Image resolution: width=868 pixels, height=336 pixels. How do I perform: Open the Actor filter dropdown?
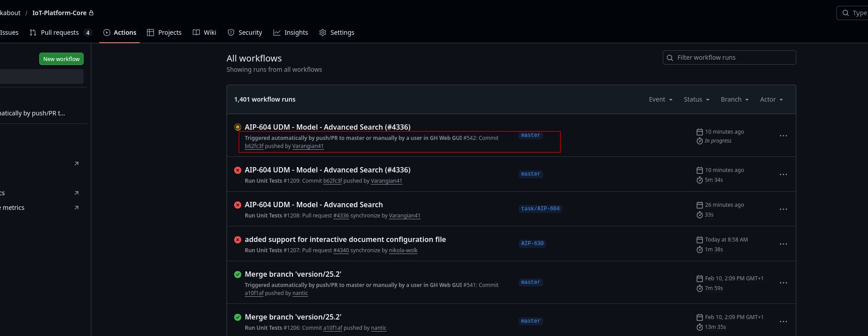click(771, 99)
